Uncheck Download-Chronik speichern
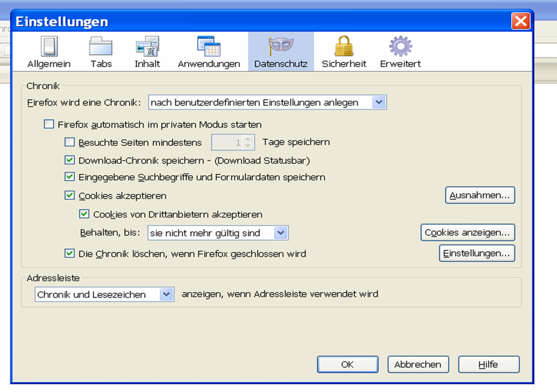The height and width of the screenshot is (392, 557). pos(70,160)
